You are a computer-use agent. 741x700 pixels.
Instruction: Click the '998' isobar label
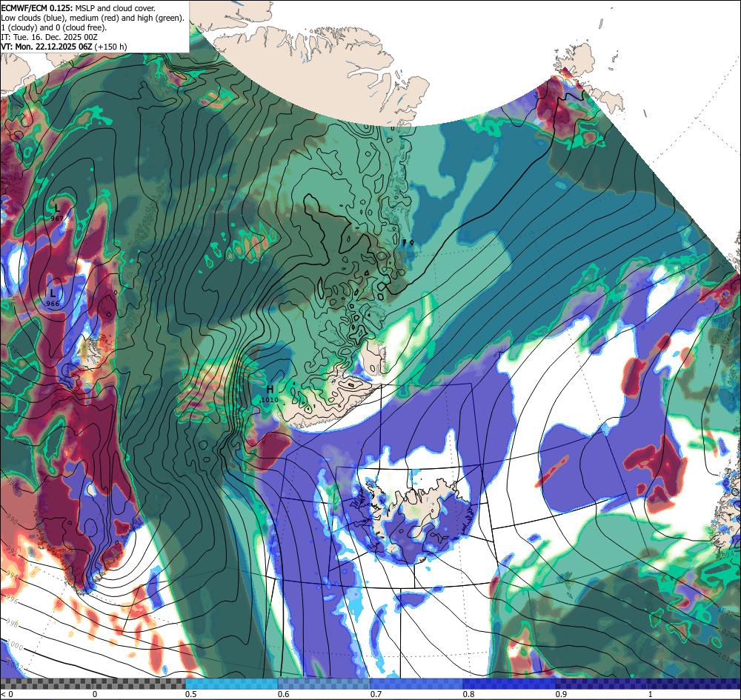(x=11, y=624)
